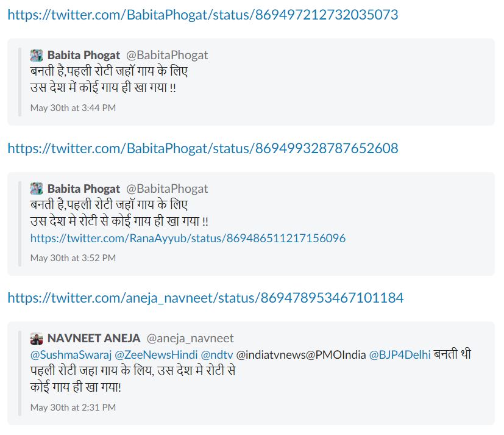
Task: Click May 30th at 3:44 PM timestamp
Action: point(73,108)
